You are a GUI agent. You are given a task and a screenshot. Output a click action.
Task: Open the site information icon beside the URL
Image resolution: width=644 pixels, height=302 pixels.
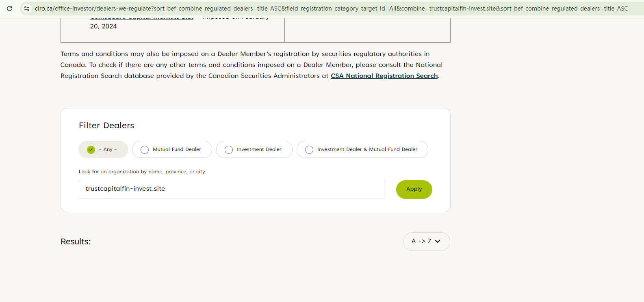coord(27,8)
